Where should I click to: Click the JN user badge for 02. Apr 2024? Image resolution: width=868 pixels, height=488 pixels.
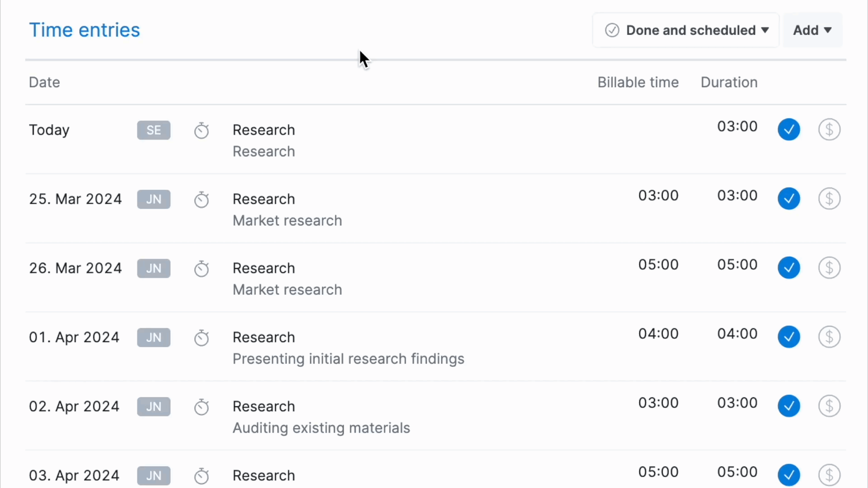click(x=154, y=407)
